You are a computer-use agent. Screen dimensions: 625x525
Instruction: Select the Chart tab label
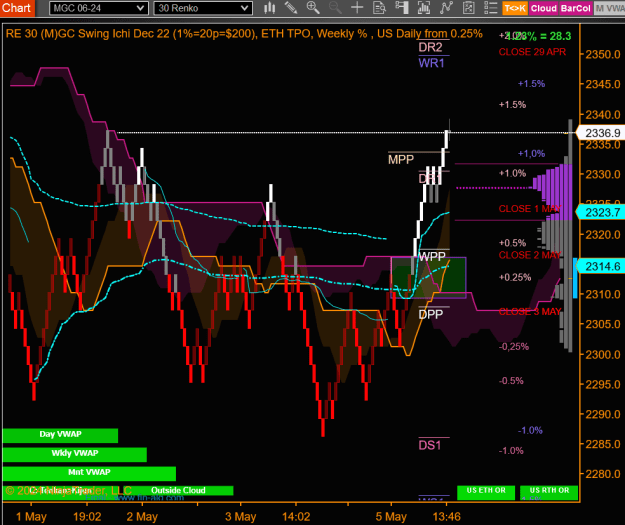point(17,8)
